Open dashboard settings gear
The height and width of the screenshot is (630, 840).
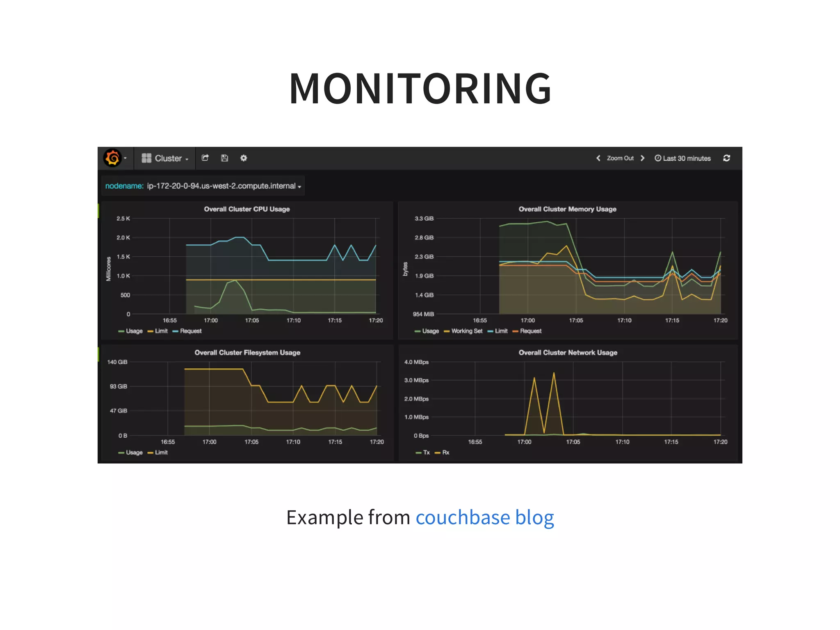point(244,158)
